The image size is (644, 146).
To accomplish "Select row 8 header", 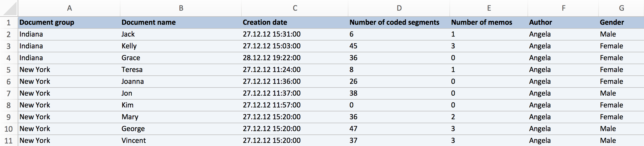I will click(x=9, y=105).
